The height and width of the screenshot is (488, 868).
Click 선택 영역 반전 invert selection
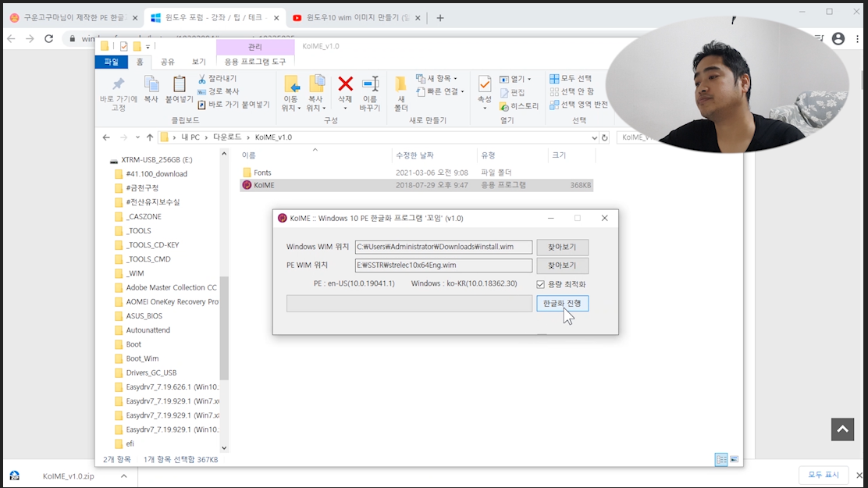coord(578,104)
